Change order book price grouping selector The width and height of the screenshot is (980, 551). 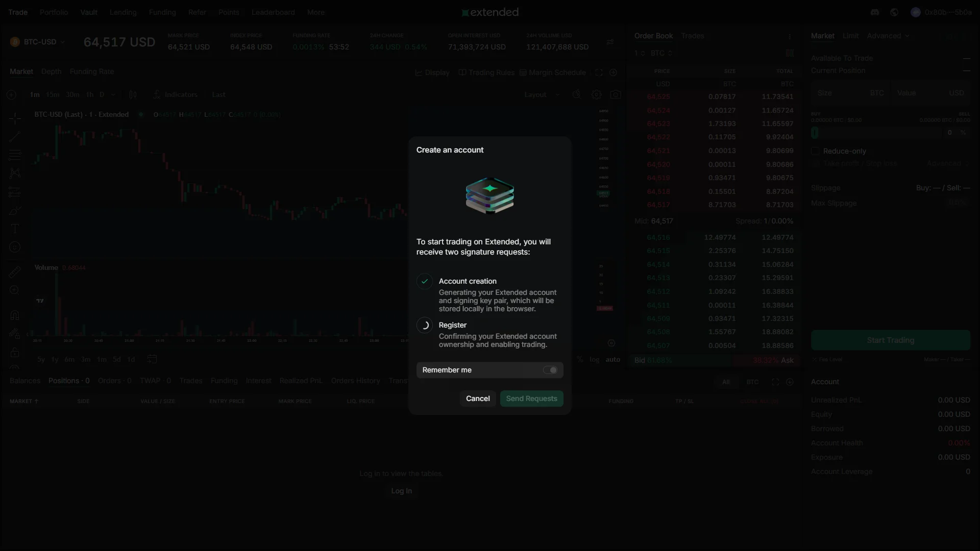click(x=640, y=53)
